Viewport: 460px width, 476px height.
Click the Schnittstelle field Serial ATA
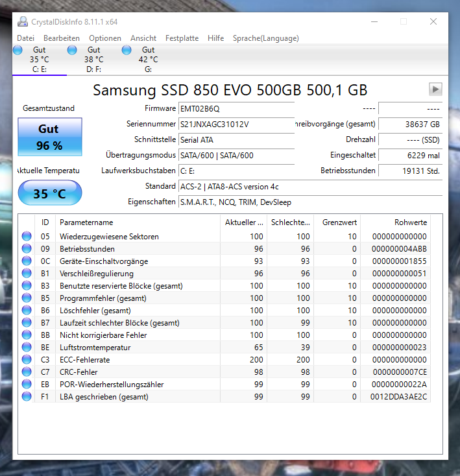237,139
